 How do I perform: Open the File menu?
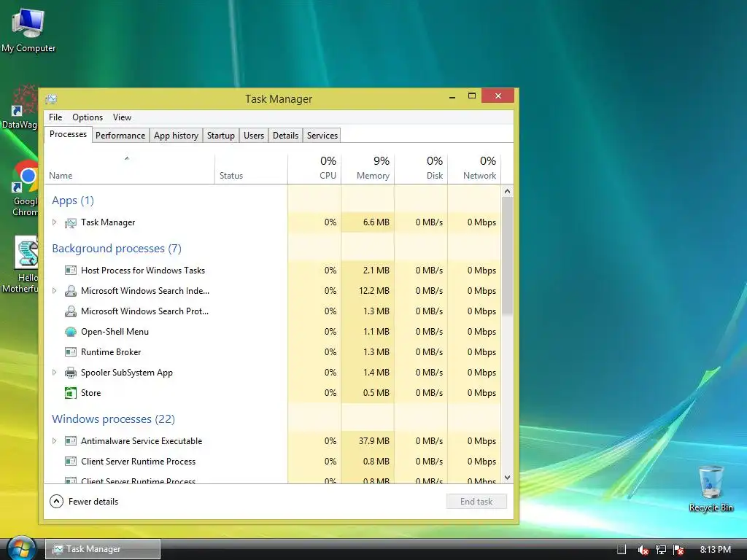click(x=55, y=117)
